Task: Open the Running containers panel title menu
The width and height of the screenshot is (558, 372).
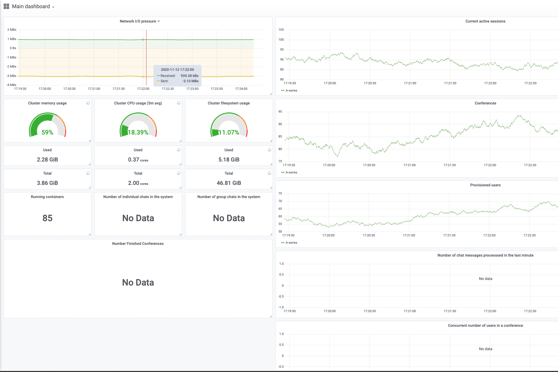Action: pyautogui.click(x=47, y=197)
